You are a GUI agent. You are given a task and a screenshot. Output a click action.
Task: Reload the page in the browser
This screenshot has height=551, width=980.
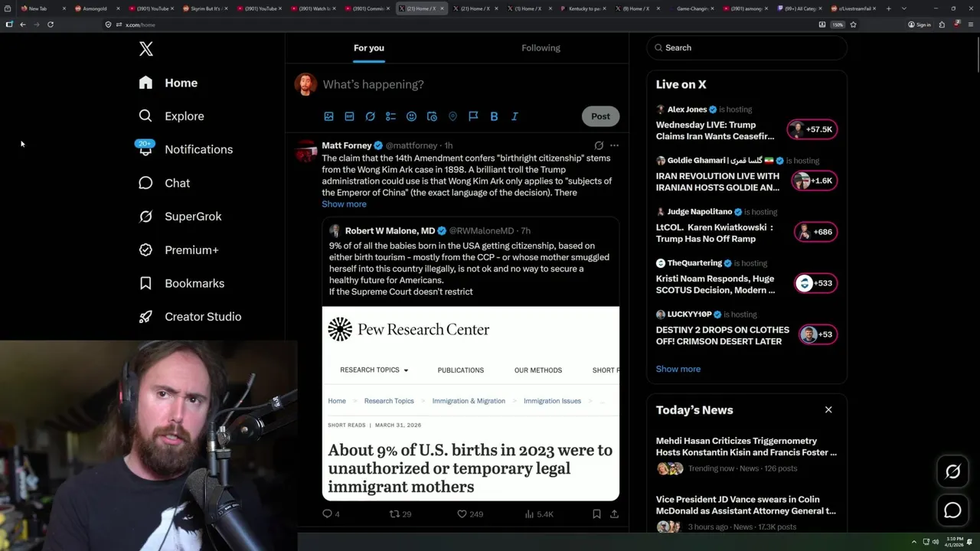tap(51, 24)
